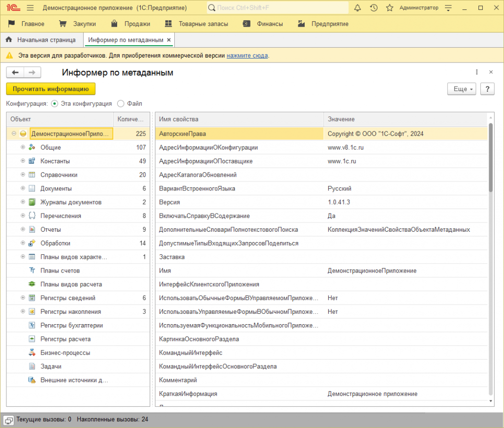Select the Файл radio button
The height and width of the screenshot is (428, 504).
(121, 104)
